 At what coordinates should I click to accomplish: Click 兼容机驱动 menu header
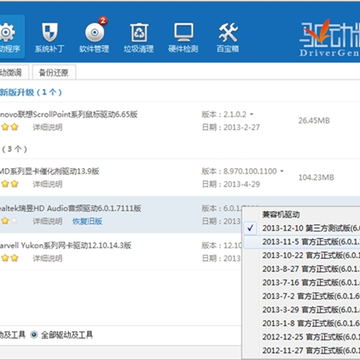pyautogui.click(x=281, y=214)
